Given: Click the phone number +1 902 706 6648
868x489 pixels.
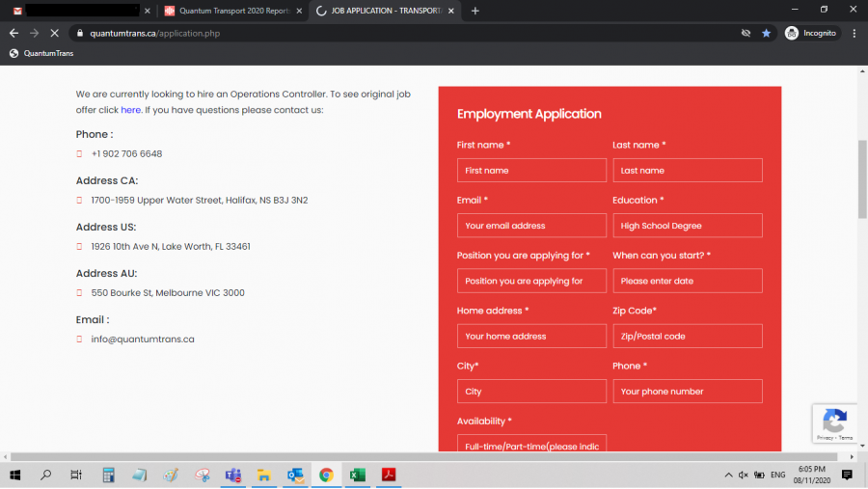Looking at the screenshot, I should [x=126, y=154].
